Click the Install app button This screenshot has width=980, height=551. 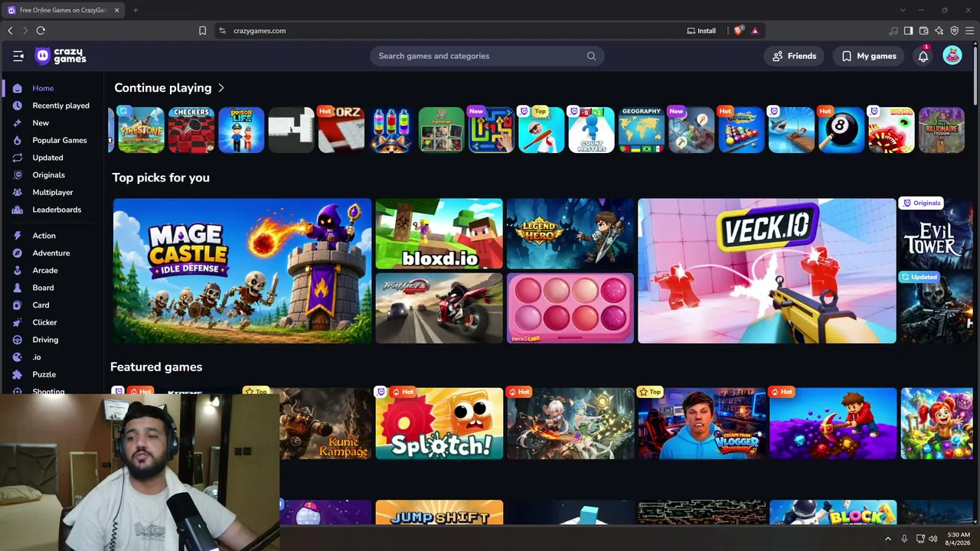coord(701,31)
